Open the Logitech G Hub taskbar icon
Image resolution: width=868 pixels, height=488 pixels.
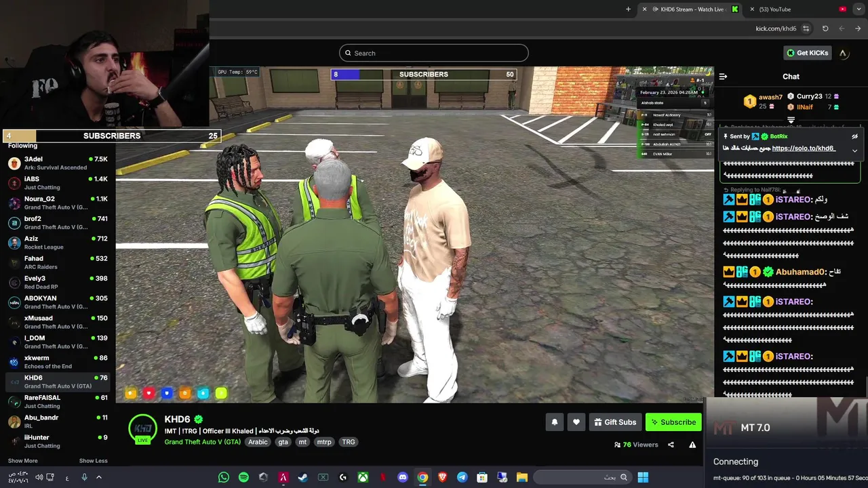343,477
